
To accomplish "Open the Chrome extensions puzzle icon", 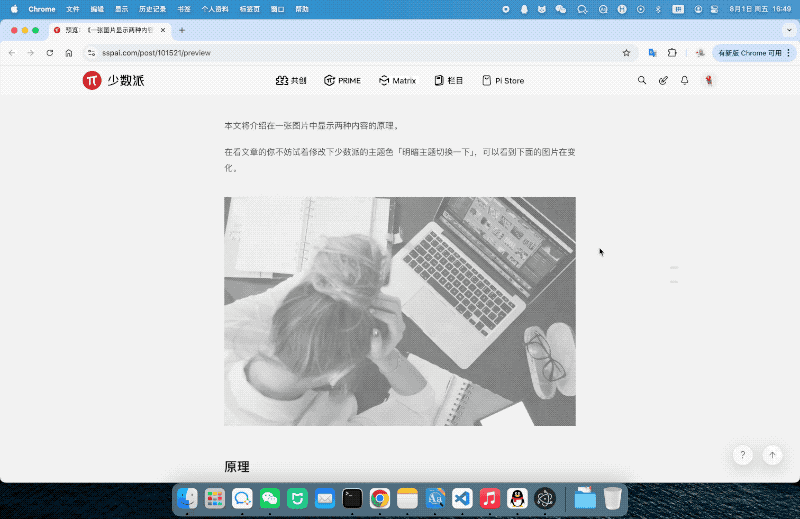I will point(672,53).
